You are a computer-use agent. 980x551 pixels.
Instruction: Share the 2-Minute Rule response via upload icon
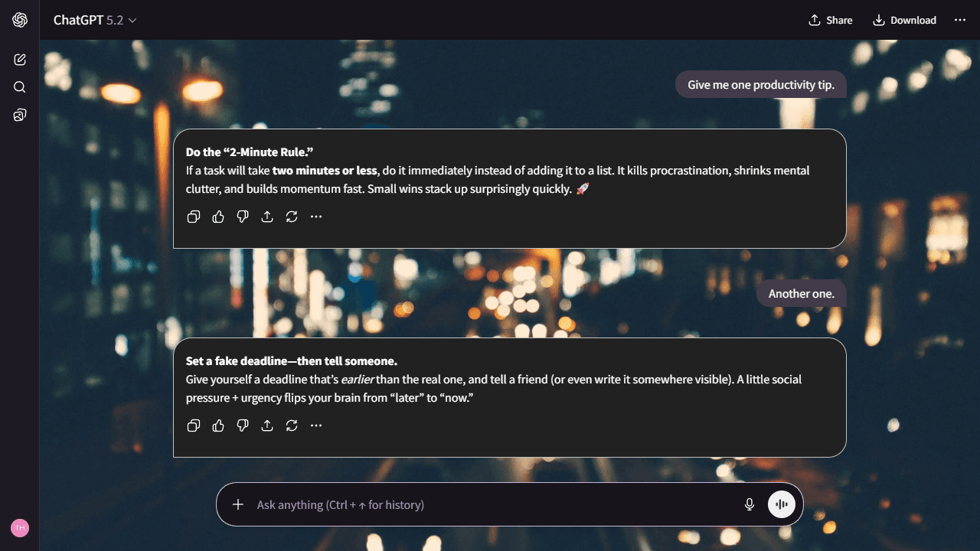click(267, 217)
